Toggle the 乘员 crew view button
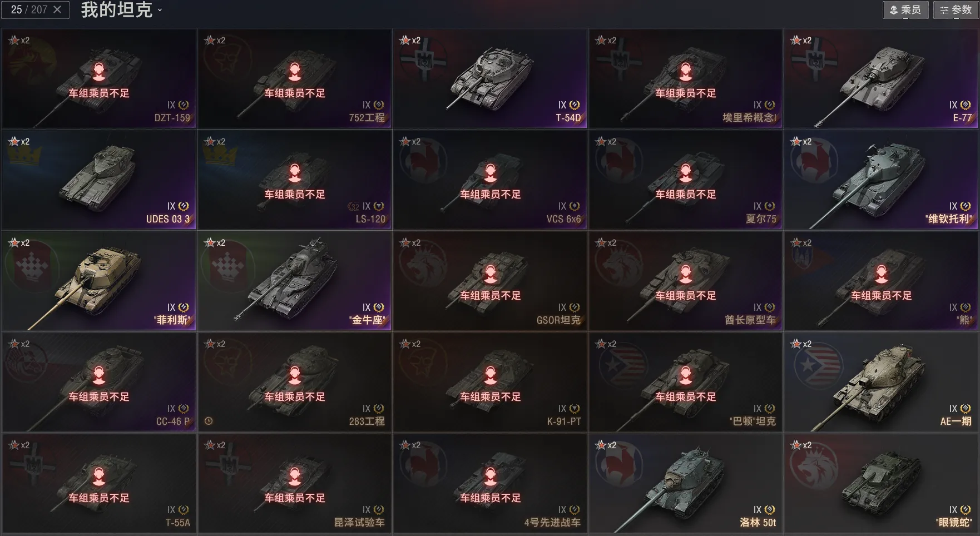The image size is (980, 536). (905, 10)
